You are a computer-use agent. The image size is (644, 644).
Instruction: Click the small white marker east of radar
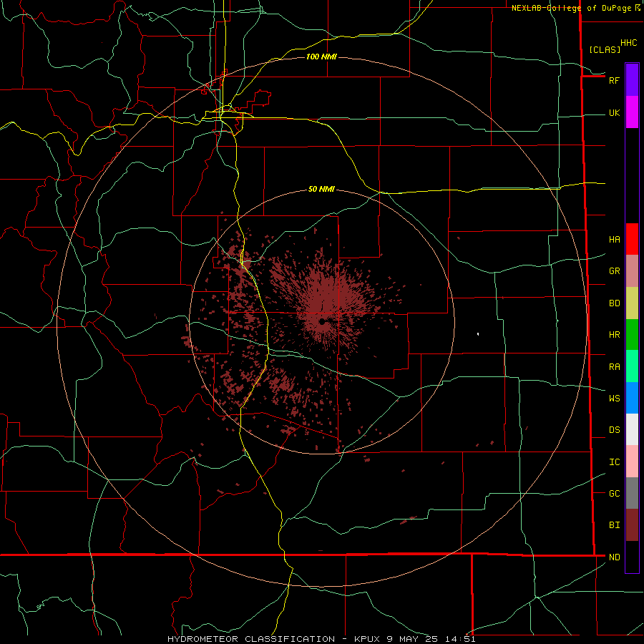(478, 334)
